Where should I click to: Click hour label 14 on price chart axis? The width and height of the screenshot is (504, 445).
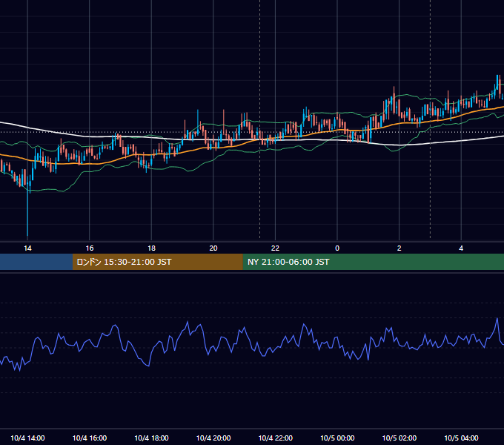coord(27,248)
